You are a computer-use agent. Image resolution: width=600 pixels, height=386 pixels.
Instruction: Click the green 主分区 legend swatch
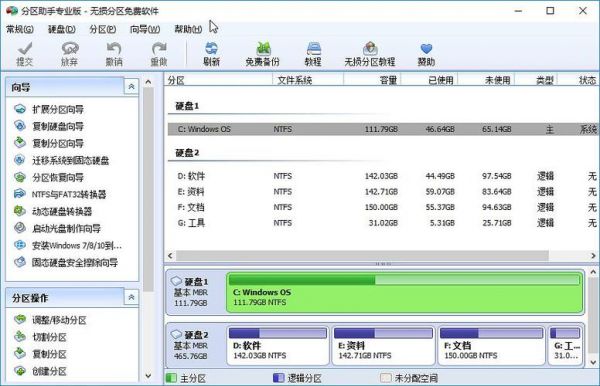(x=171, y=378)
